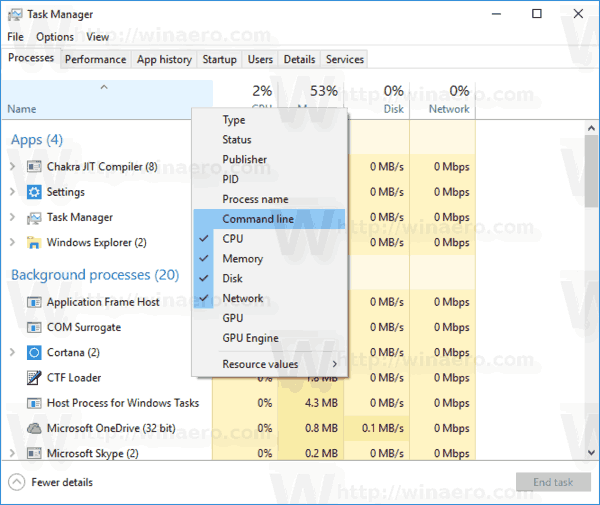Click the vertical scrollbar thumb
The height and width of the screenshot is (505, 600).
592,171
